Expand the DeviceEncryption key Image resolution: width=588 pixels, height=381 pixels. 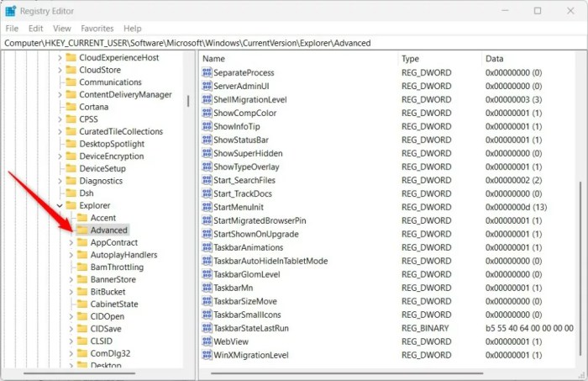coord(60,156)
